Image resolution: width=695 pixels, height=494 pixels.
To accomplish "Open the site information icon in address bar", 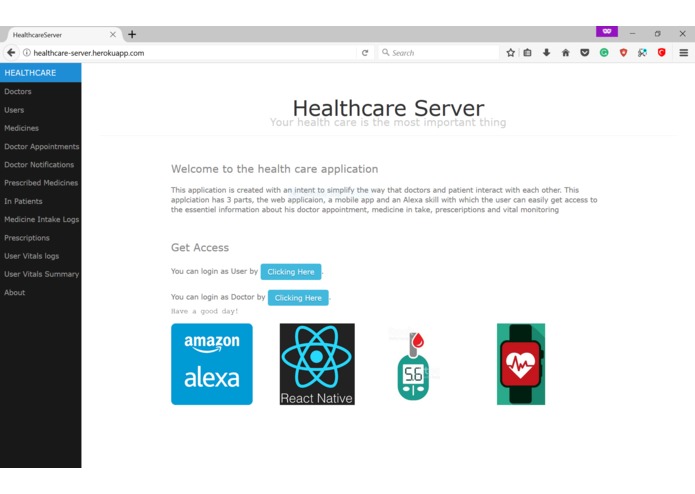I will point(27,53).
